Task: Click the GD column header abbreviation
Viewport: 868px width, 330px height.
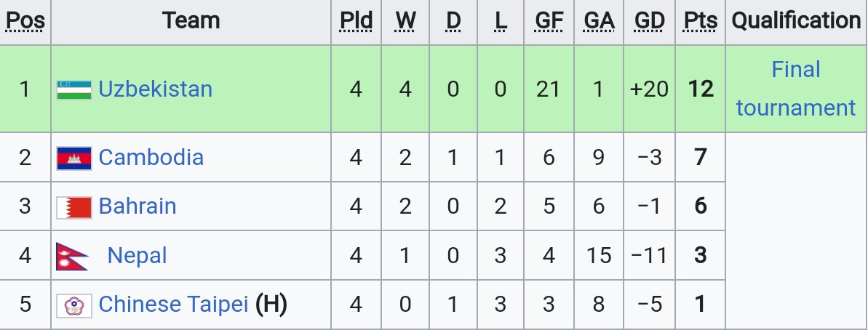Action: coord(649,21)
